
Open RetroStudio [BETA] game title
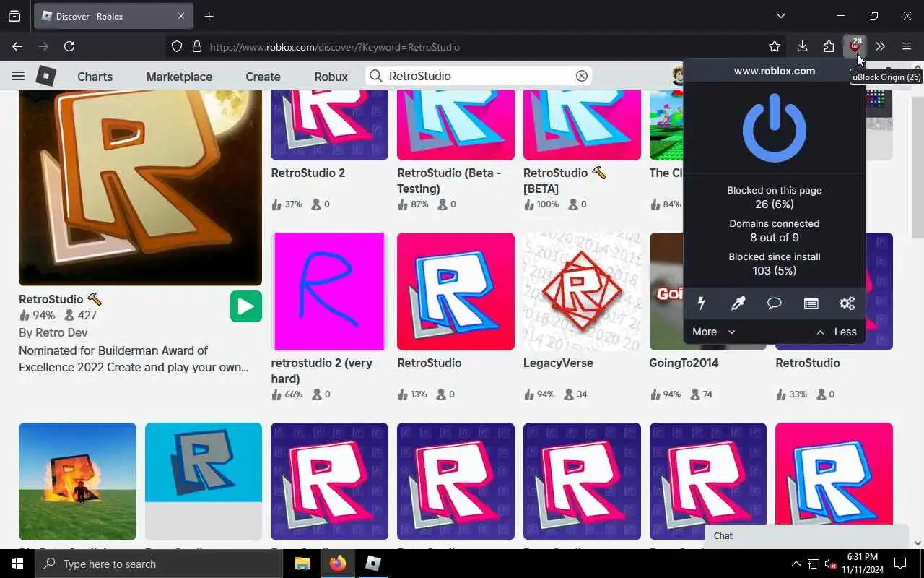click(565, 181)
